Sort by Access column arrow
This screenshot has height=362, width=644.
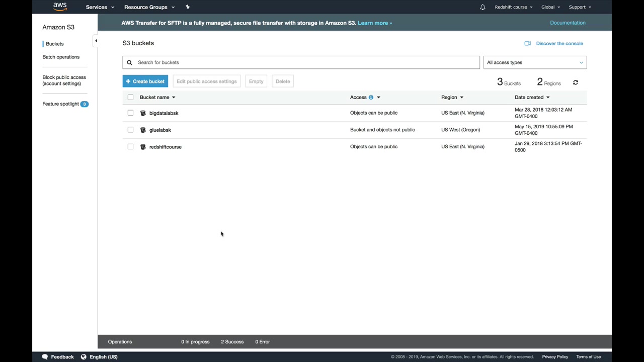coord(378,98)
